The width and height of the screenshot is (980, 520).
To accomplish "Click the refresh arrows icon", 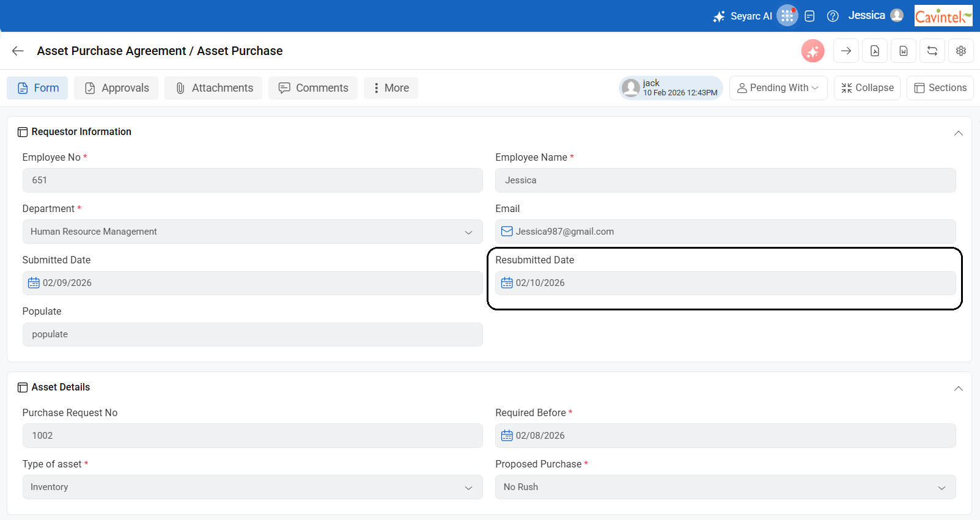I will point(932,51).
